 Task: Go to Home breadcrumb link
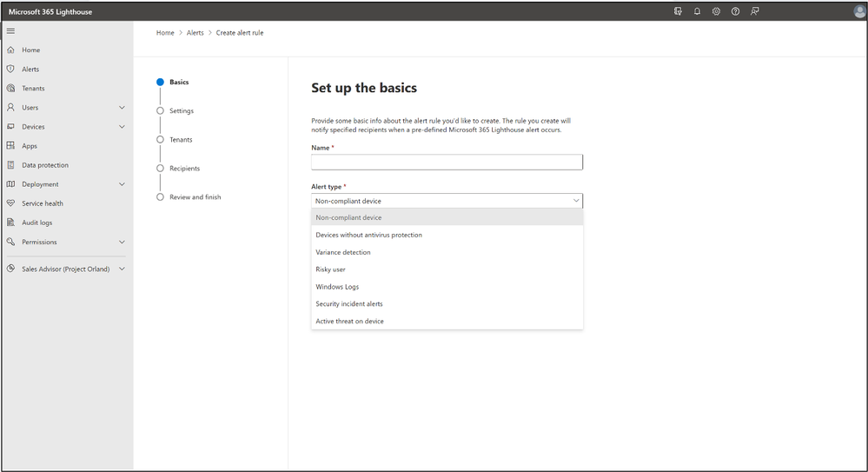165,33
